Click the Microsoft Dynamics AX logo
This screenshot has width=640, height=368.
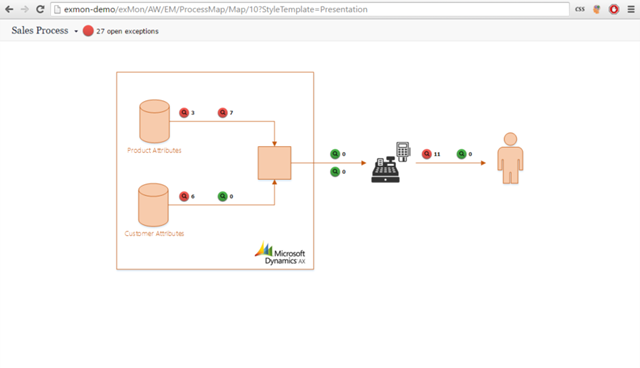[280, 253]
